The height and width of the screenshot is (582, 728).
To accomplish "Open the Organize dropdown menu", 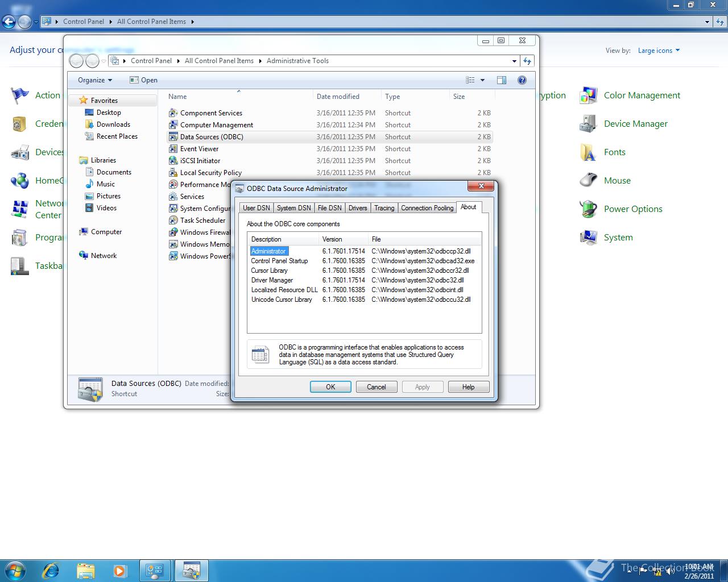I will (93, 80).
